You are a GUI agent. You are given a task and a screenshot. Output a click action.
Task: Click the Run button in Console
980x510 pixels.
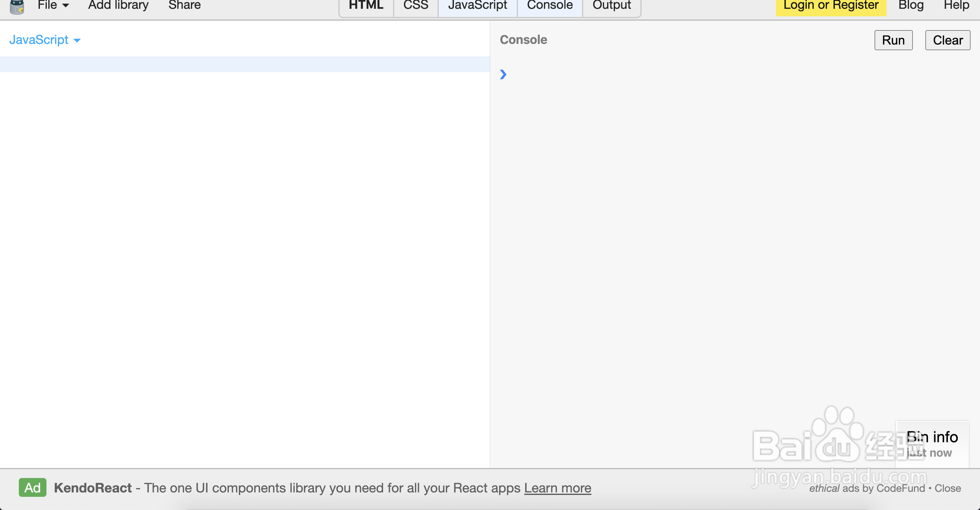893,40
